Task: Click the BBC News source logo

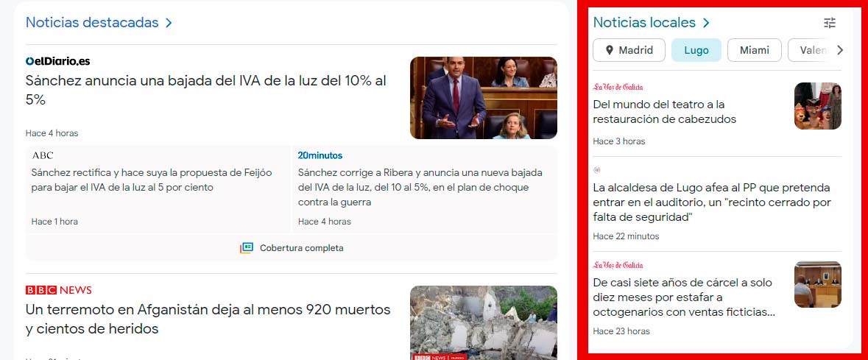Action: click(59, 290)
